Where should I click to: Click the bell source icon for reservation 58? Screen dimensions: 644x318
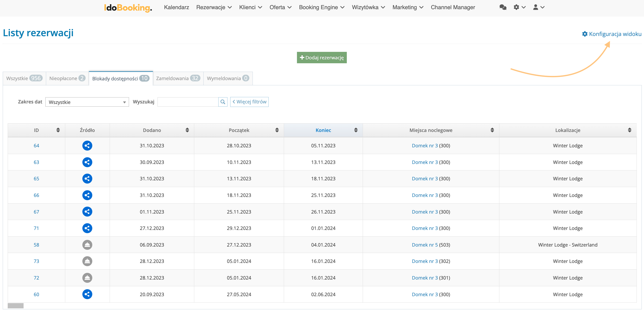point(87,245)
